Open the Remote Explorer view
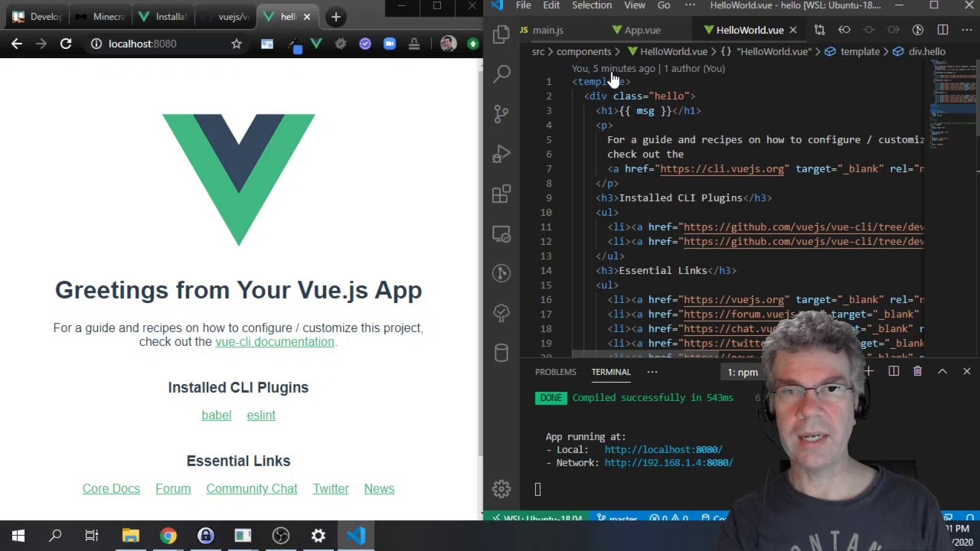Viewport: 980px width, 551px height. [501, 233]
